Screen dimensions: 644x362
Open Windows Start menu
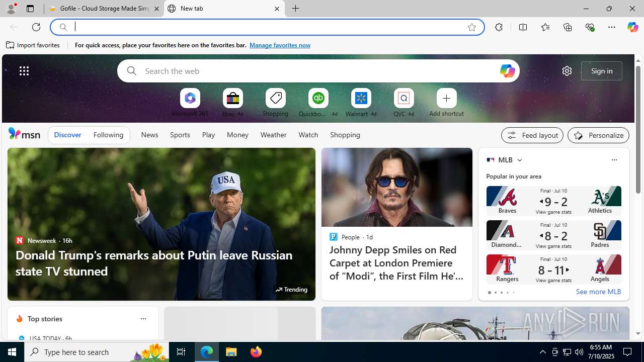coord(12,352)
